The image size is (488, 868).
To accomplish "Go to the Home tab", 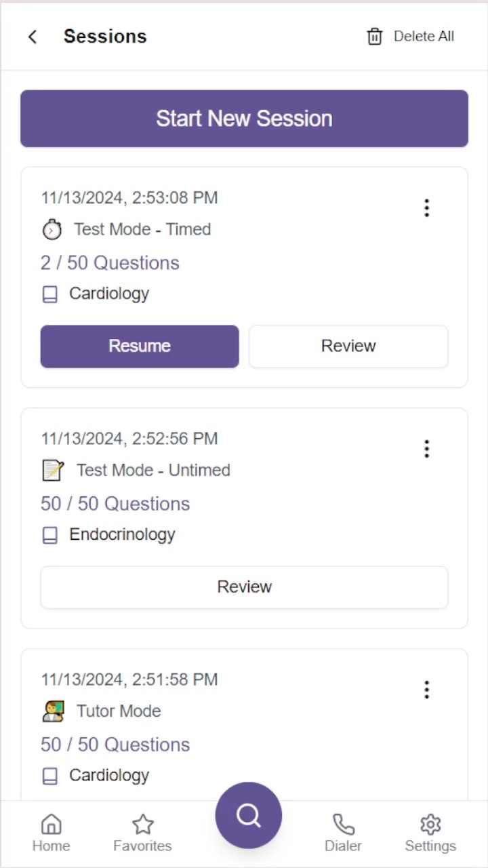I will [51, 833].
